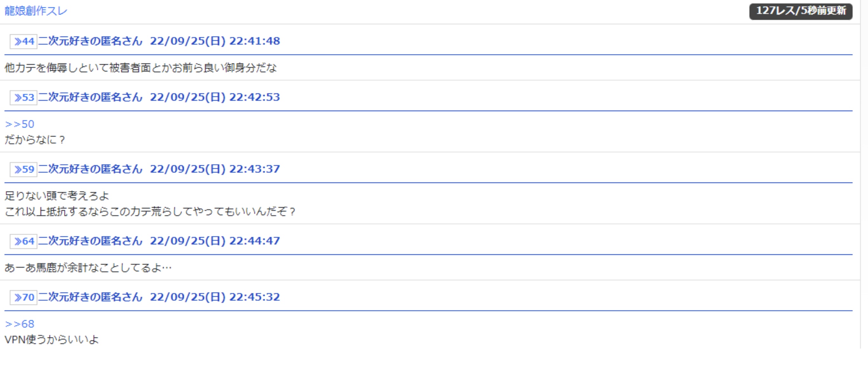
Task: Open the 龍娘創作スレ thread title link
Action: 36,11
